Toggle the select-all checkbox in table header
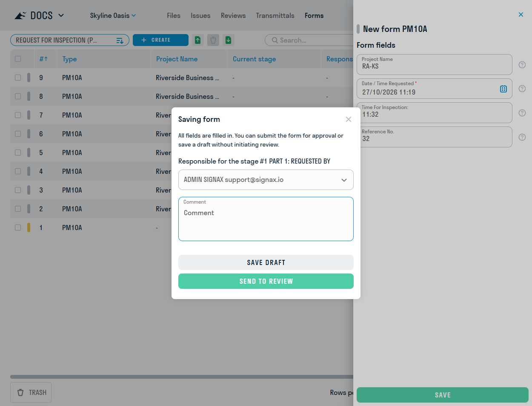 click(18, 59)
